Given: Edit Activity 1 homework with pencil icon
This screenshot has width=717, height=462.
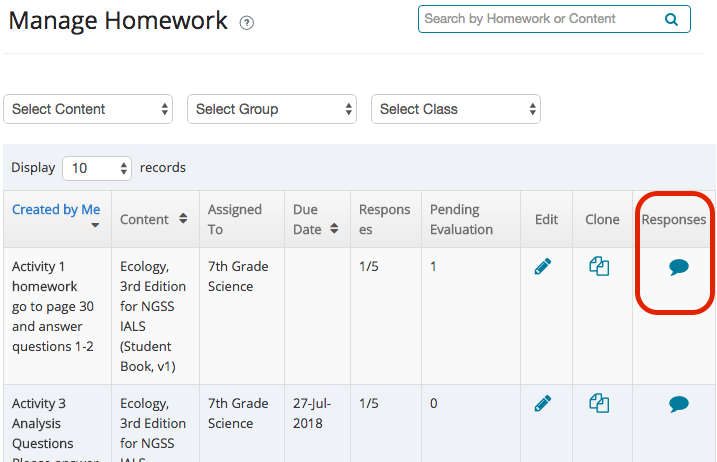Looking at the screenshot, I should (x=543, y=267).
